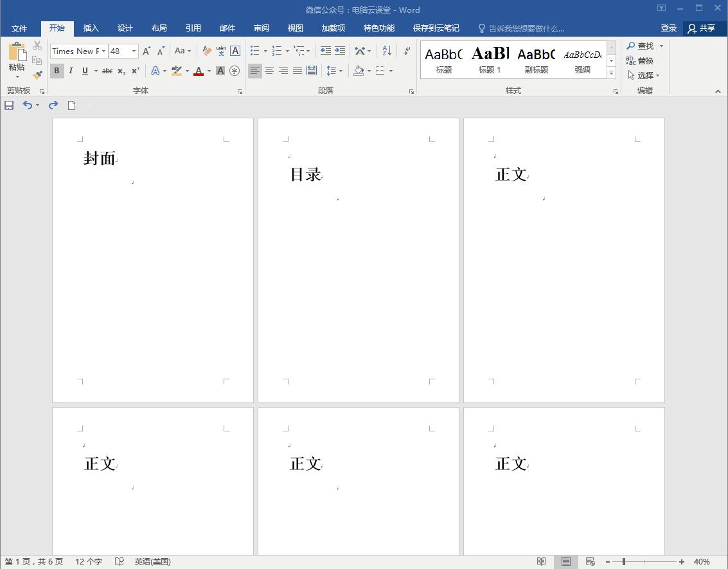Open the multilevel list dropdown
The height and width of the screenshot is (569, 728).
308,51
